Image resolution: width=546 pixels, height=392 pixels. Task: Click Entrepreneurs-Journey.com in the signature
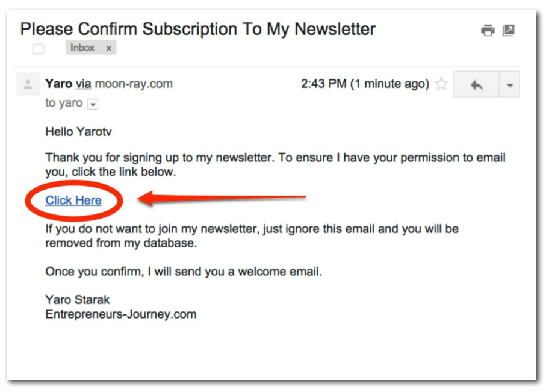click(x=121, y=314)
